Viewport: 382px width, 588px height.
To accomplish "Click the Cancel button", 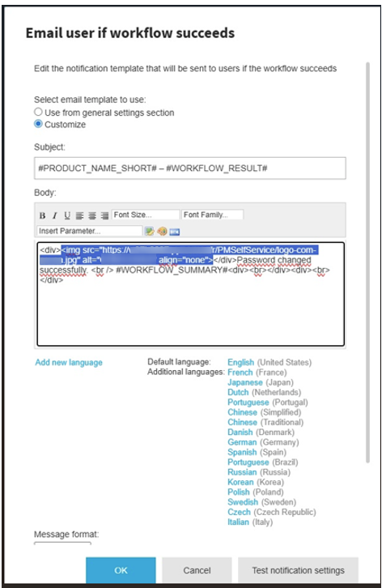I will (x=197, y=570).
